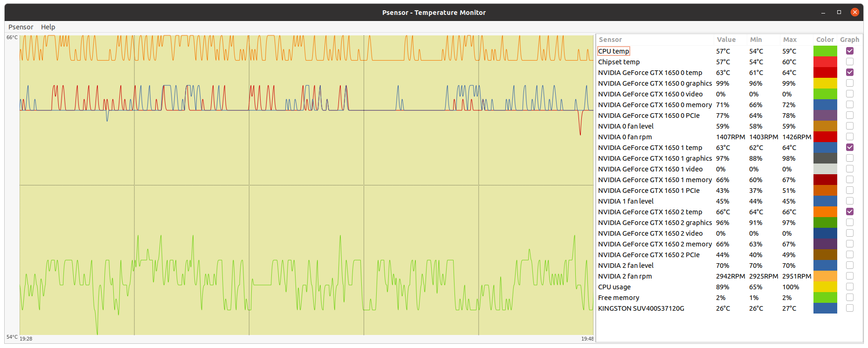Click the Value column header
Viewport: 868px width, 348px height.
pyautogui.click(x=726, y=40)
